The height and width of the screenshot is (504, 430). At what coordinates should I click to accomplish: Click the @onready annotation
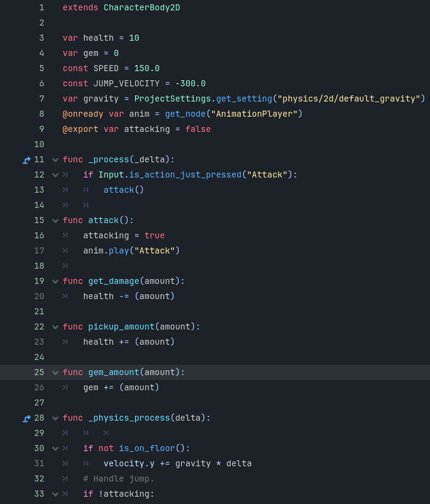click(83, 114)
